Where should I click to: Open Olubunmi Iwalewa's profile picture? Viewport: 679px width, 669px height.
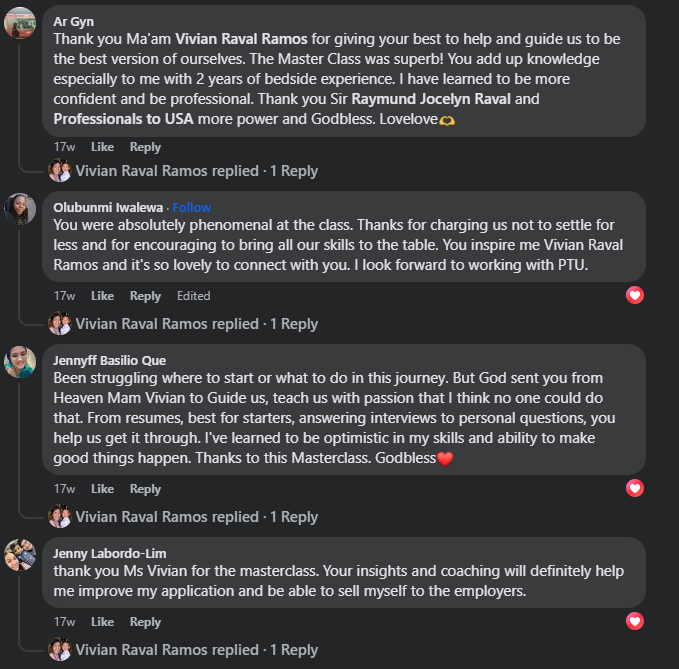(x=21, y=208)
